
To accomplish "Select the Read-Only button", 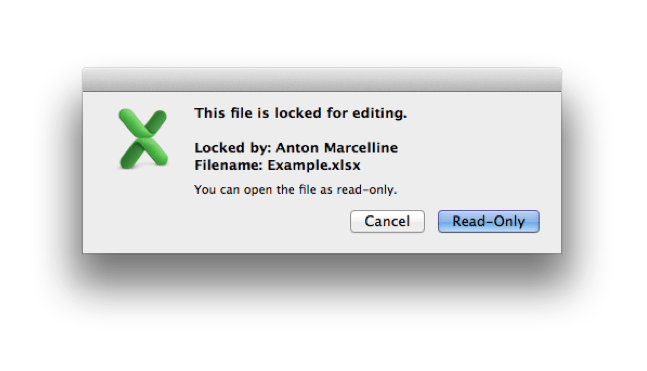I will [x=489, y=221].
